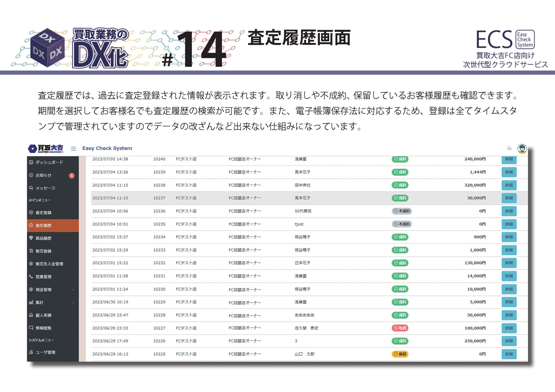
Task: Click 詳細 button for record 10225
Action: (509, 354)
